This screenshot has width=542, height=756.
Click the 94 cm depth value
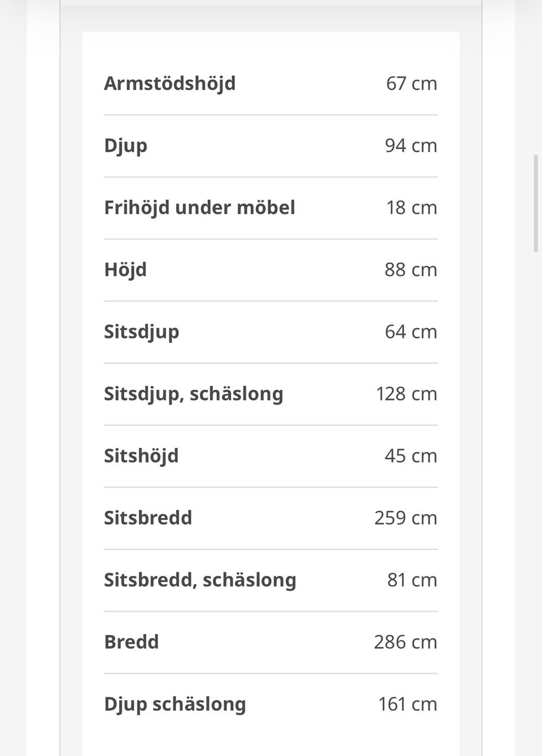click(411, 146)
